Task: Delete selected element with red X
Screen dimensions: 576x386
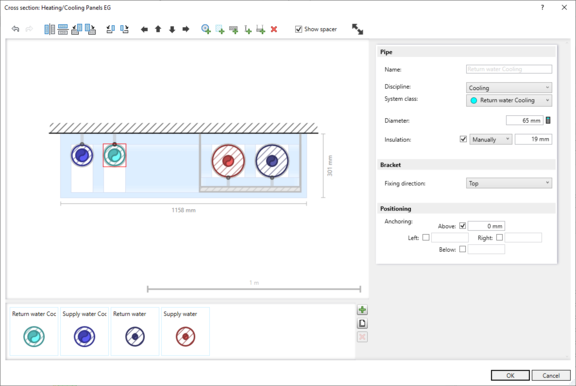Action: click(x=274, y=29)
